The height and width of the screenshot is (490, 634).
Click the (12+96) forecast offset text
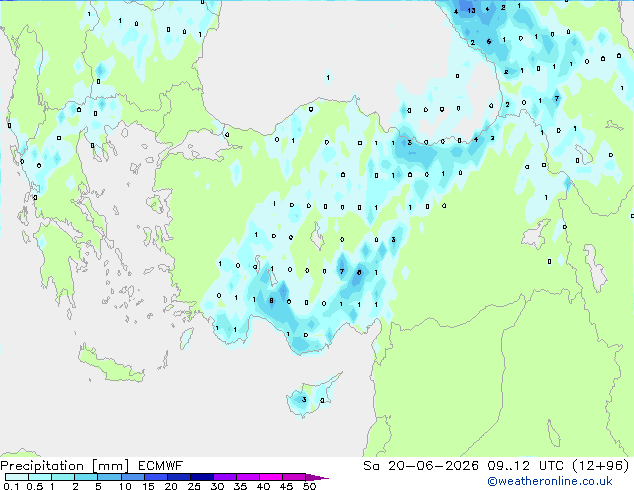click(x=601, y=466)
